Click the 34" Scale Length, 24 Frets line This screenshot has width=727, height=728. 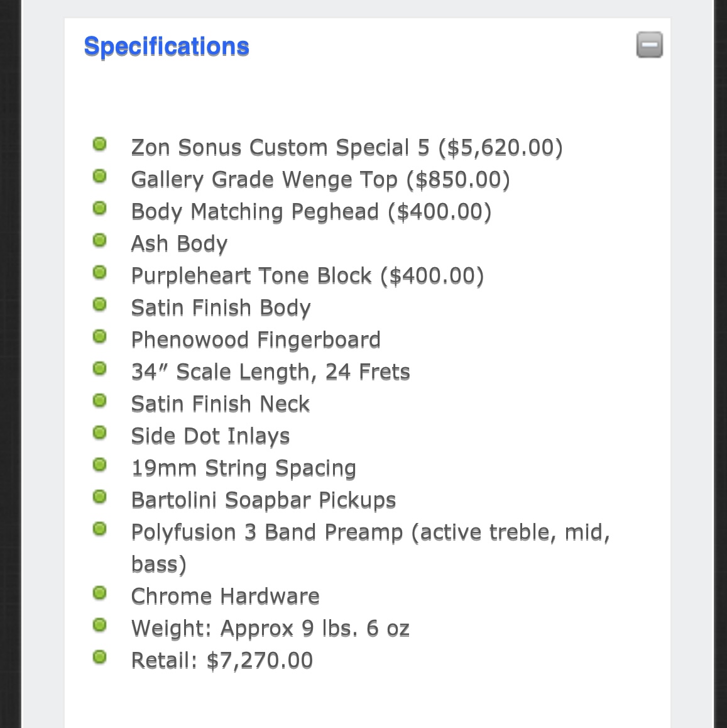pyautogui.click(x=271, y=372)
